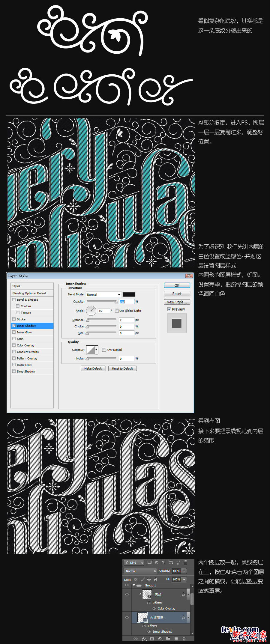Toggle the layer filtering on/off switch
Viewport: 270px width, 644px height.
pyautogui.click(x=185, y=563)
